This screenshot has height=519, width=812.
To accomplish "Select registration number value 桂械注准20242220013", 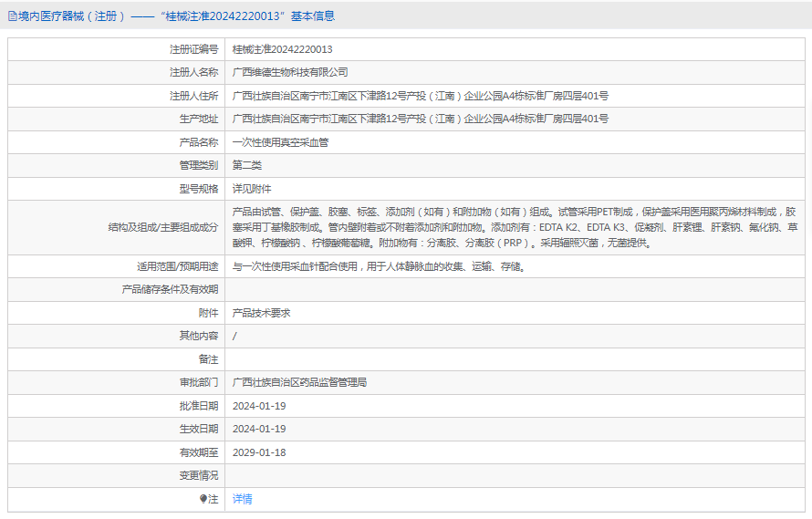I will click(x=282, y=49).
